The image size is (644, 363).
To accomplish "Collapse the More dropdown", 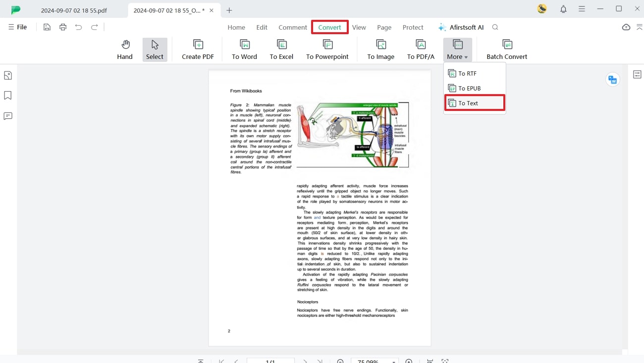I will pyautogui.click(x=458, y=50).
